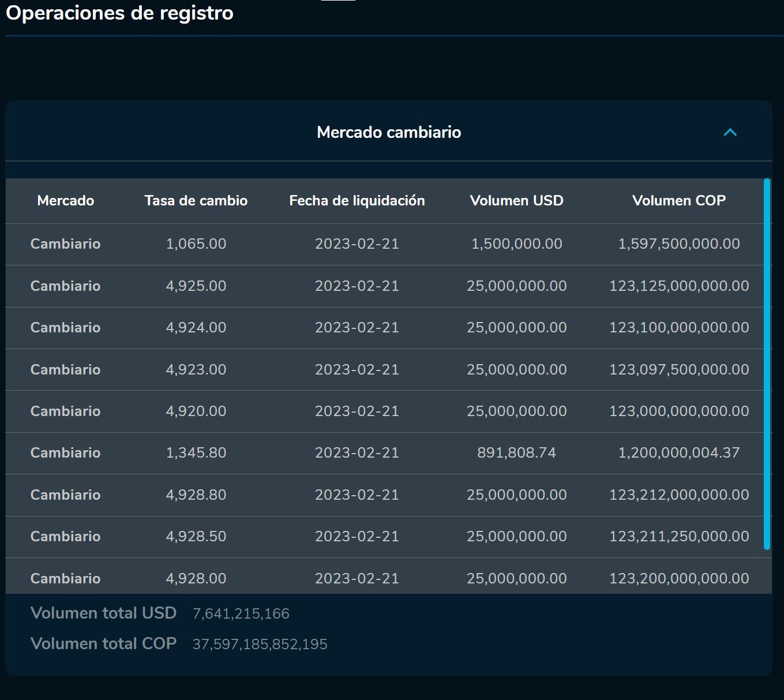Select the Volumen USD column header
The width and height of the screenshot is (784, 700).
516,201
